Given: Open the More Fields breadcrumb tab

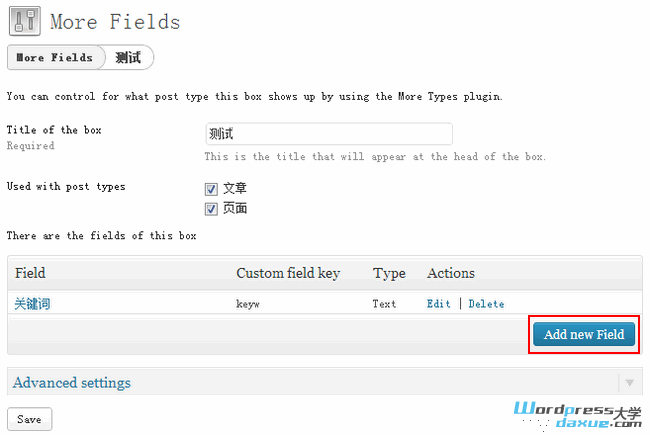Looking at the screenshot, I should (54, 57).
